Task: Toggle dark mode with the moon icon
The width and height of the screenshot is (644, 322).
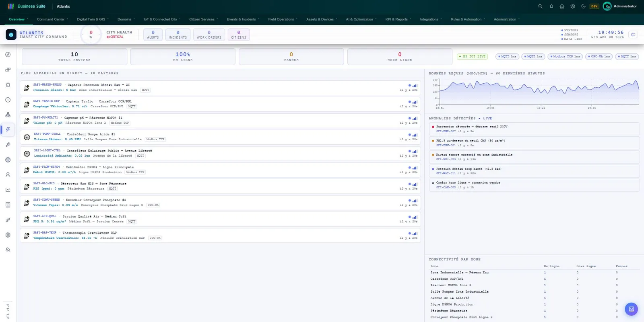Action: tap(584, 6)
